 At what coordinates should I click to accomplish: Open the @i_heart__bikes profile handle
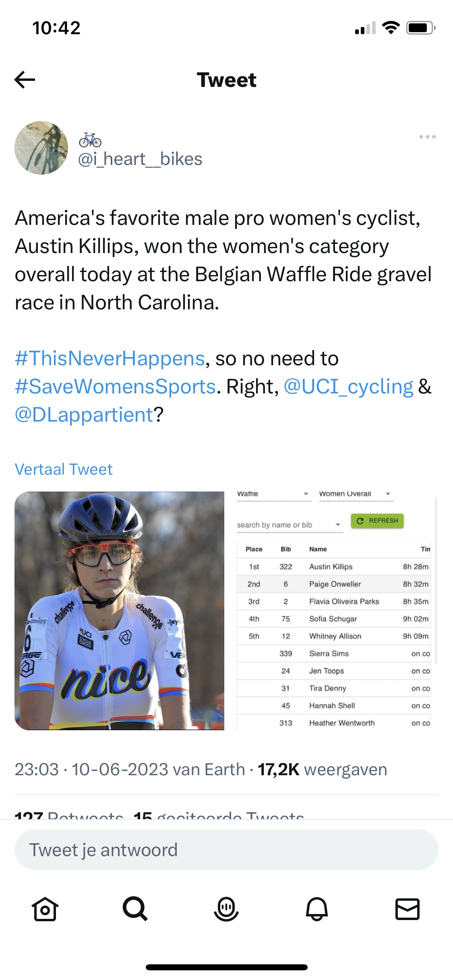coord(140,159)
